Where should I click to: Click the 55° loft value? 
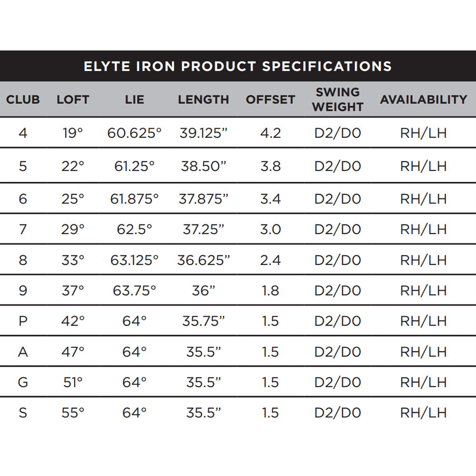(x=73, y=413)
